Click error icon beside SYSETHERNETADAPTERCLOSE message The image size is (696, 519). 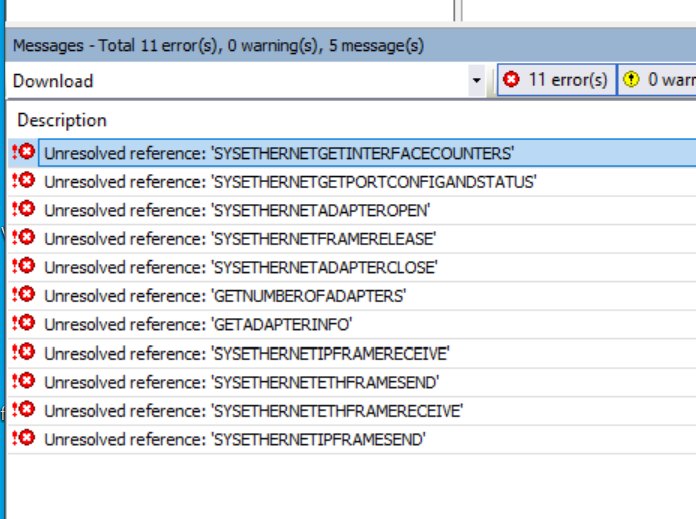(x=23, y=267)
